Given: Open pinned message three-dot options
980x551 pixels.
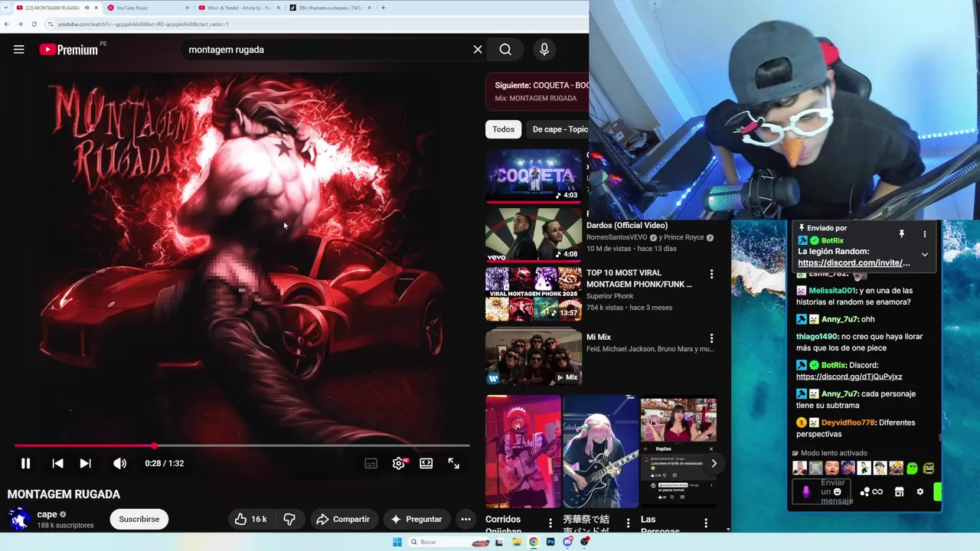Looking at the screenshot, I should point(924,233).
